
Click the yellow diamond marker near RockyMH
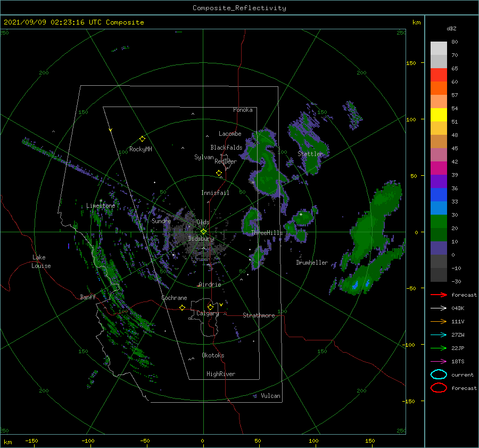coord(142,139)
